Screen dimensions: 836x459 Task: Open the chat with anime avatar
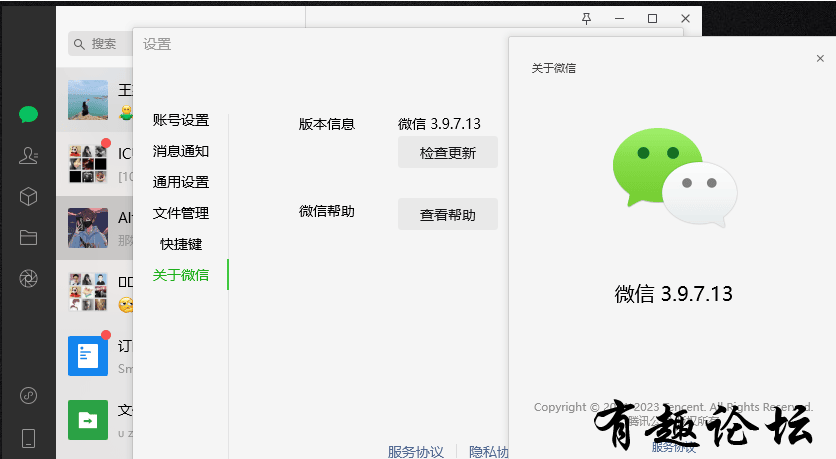tap(88, 228)
